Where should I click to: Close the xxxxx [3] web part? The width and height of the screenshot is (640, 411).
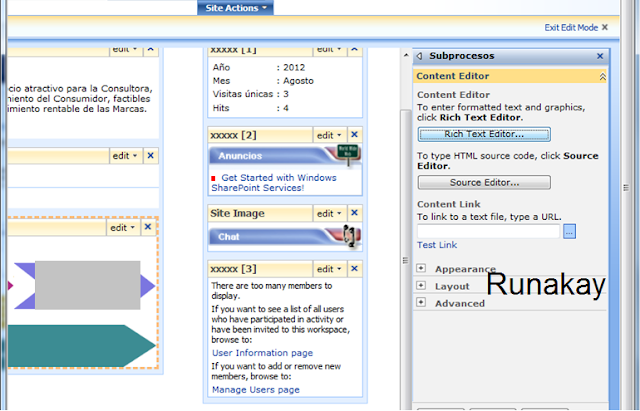pyautogui.click(x=354, y=268)
